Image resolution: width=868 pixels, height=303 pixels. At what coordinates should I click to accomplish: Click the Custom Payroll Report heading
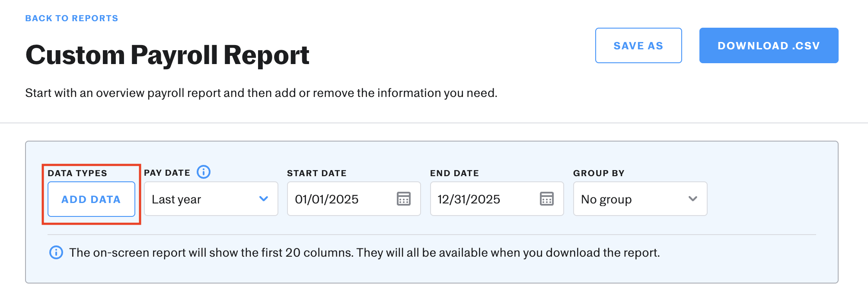pos(167,55)
